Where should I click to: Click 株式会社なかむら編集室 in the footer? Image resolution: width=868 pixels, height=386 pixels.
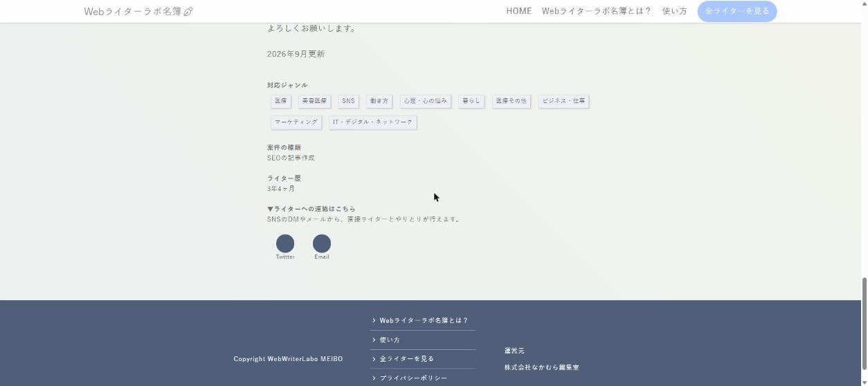tap(542, 367)
